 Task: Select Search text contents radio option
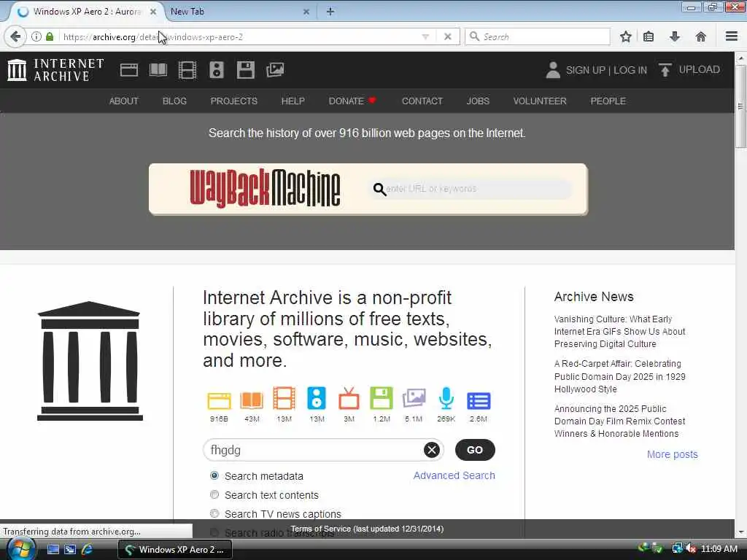[214, 495]
